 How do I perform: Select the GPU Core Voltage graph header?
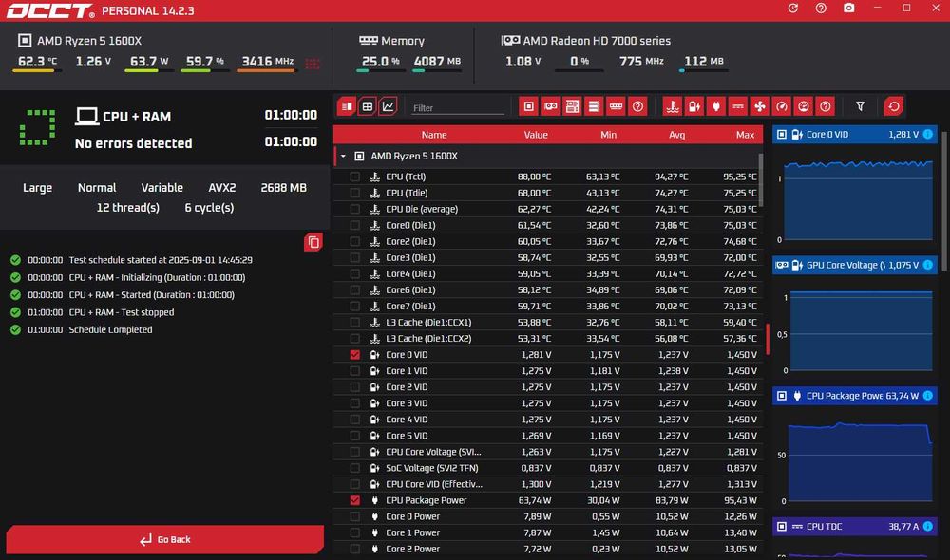[854, 265]
